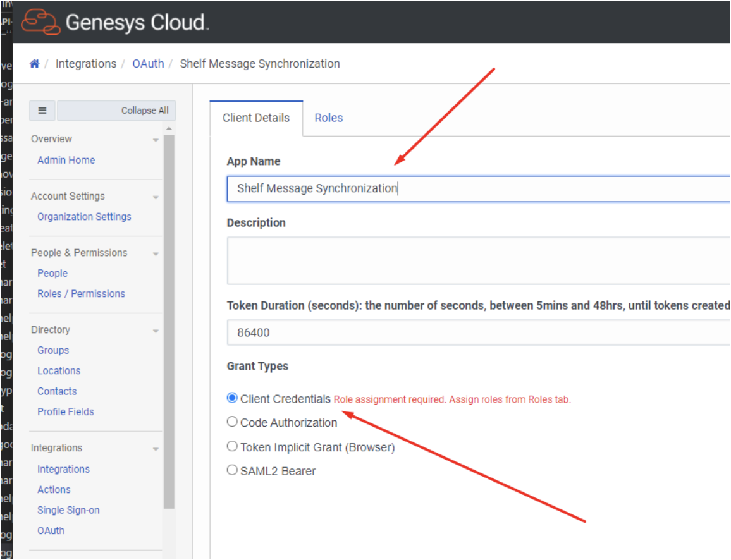The height and width of the screenshot is (560, 731).
Task: Open Organization Settings link
Action: point(84,217)
